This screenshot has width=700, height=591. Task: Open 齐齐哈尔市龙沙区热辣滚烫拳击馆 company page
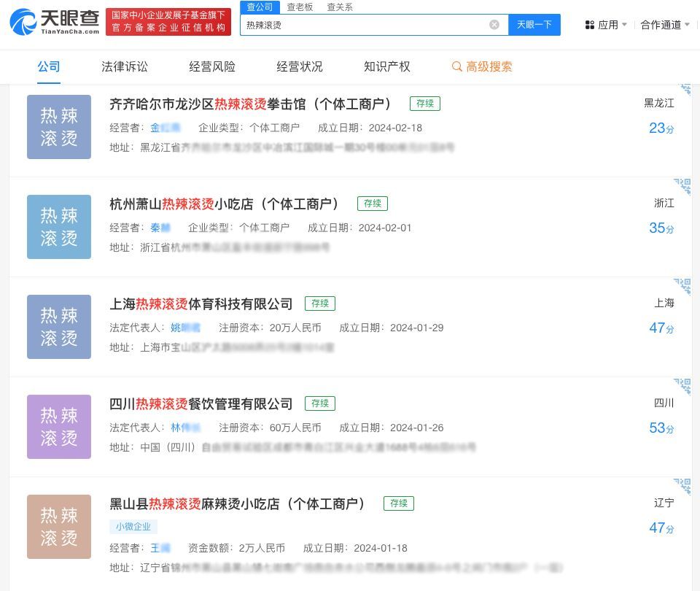(x=250, y=104)
